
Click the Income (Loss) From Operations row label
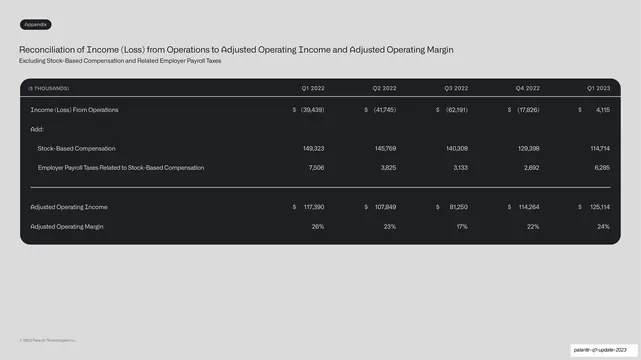74,110
